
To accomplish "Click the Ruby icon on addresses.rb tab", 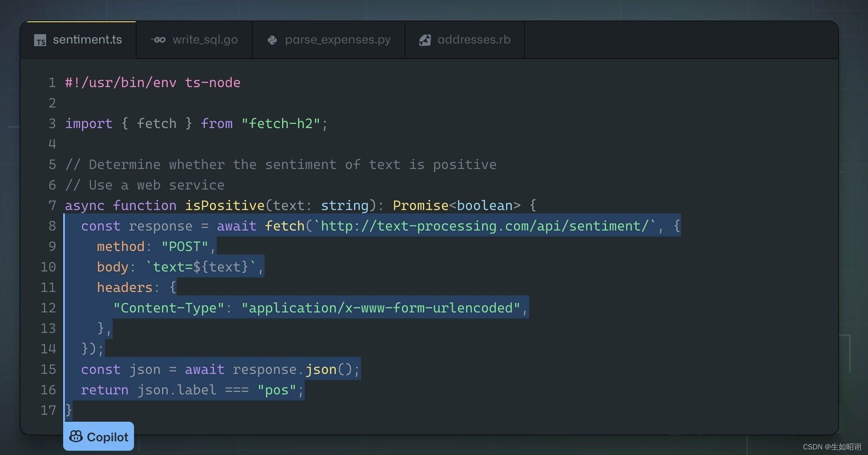I will point(425,40).
